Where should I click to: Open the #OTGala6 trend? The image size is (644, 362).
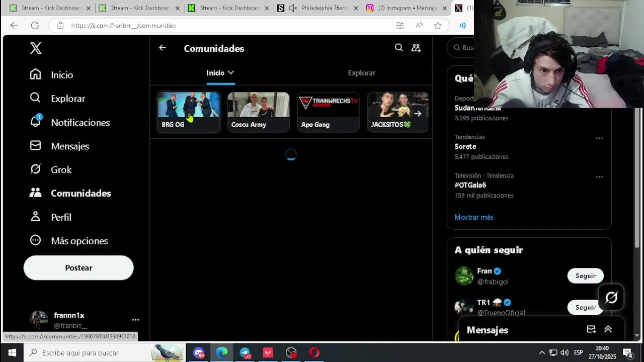[x=470, y=185]
